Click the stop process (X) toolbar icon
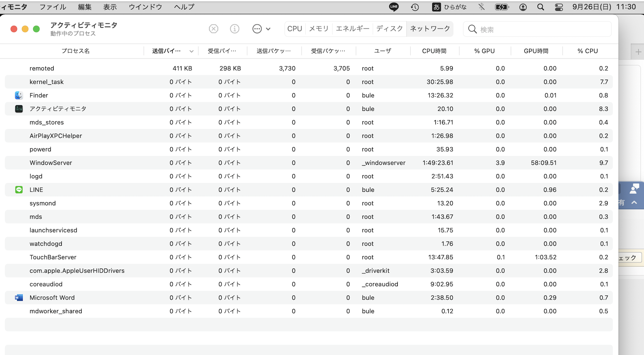This screenshot has height=355, width=644. (213, 29)
